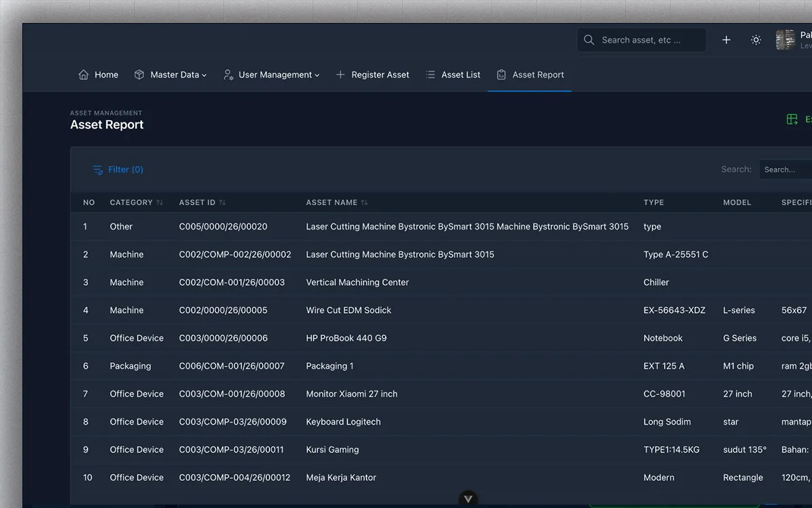Open the Asset List page
Viewport: 812px width, 508px height.
[453, 75]
